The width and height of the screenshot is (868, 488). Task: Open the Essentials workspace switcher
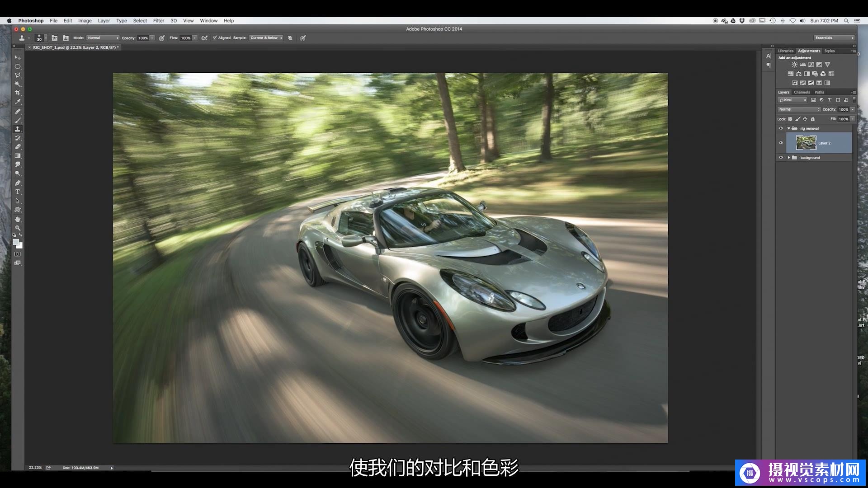point(834,38)
